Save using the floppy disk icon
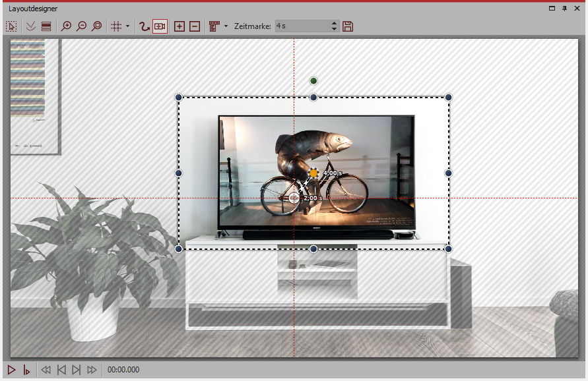The image size is (588, 381). pos(348,26)
